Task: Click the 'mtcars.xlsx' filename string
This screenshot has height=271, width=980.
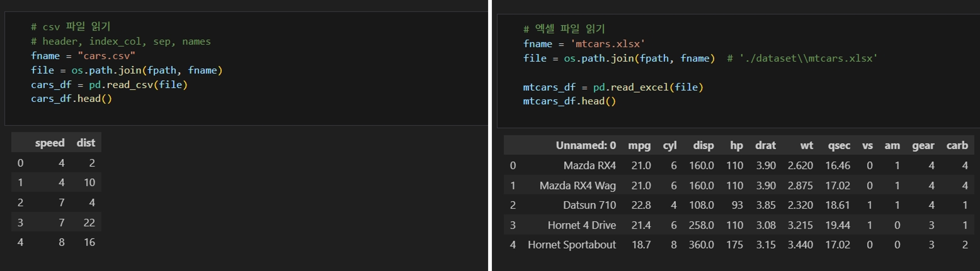Action: [608, 44]
